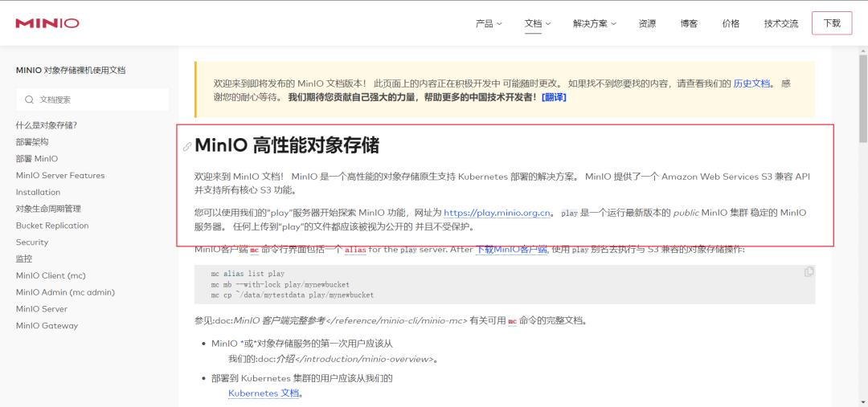
Task: Open the https://play.minio.org.cn link
Action: coord(497,213)
